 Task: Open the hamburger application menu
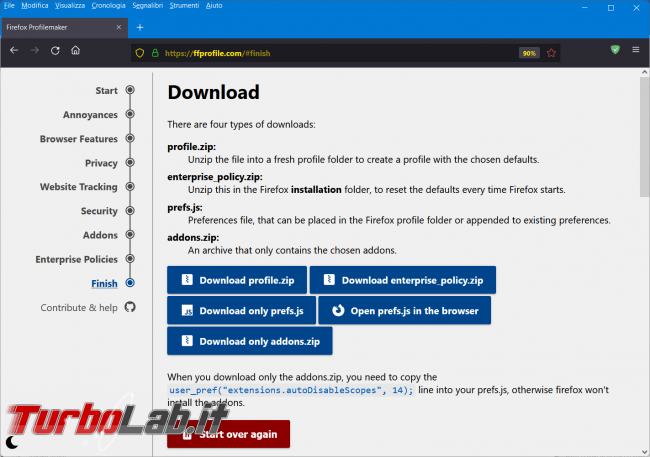(635, 50)
